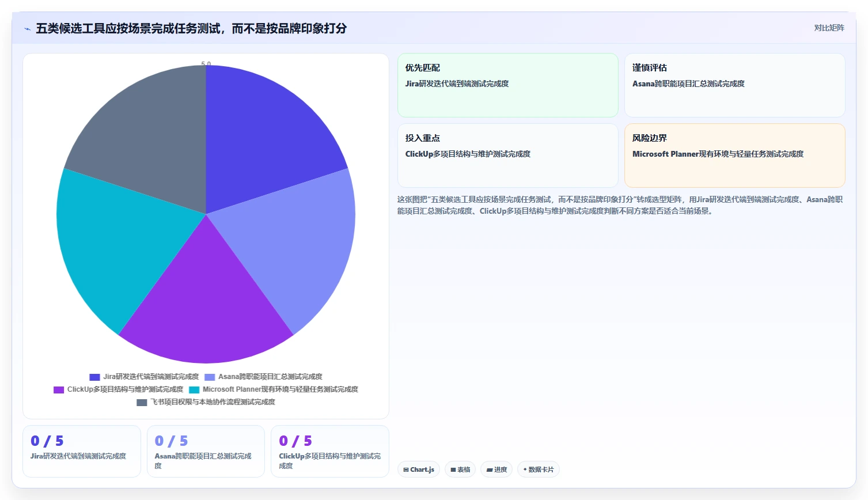Click the Chart.js chip icon
868x500 pixels.
tap(406, 469)
